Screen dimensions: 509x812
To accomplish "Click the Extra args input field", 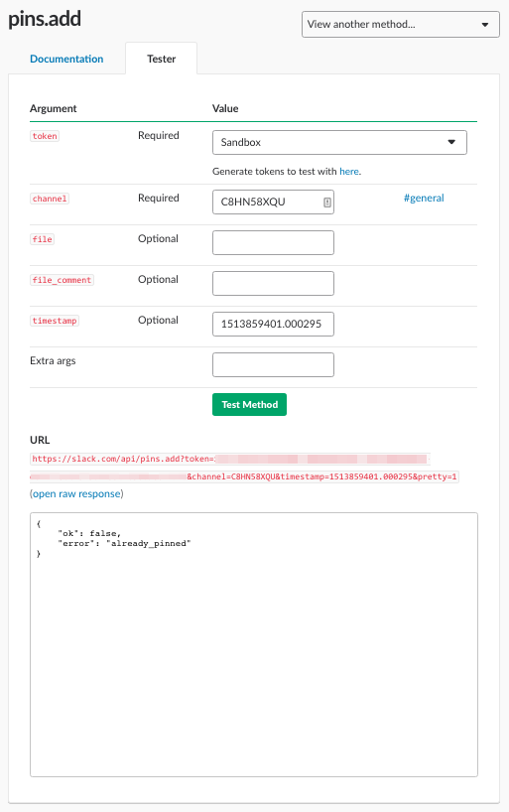I will [273, 364].
